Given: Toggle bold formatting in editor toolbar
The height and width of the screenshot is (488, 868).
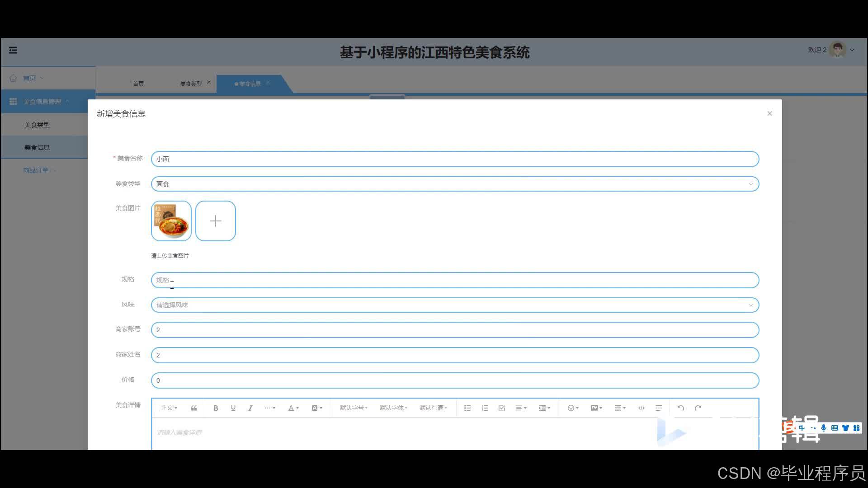Looking at the screenshot, I should [216, 408].
